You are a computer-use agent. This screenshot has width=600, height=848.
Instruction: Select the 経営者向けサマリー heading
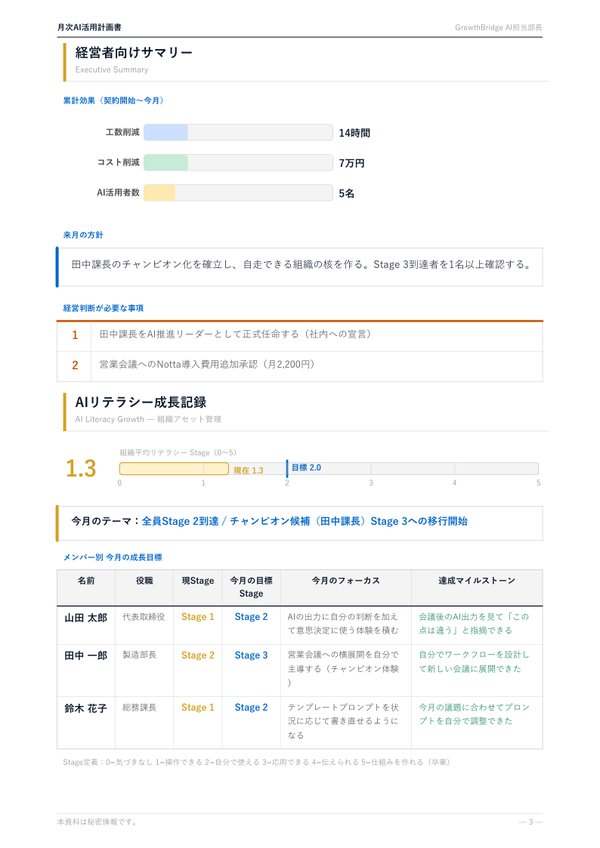click(x=134, y=53)
